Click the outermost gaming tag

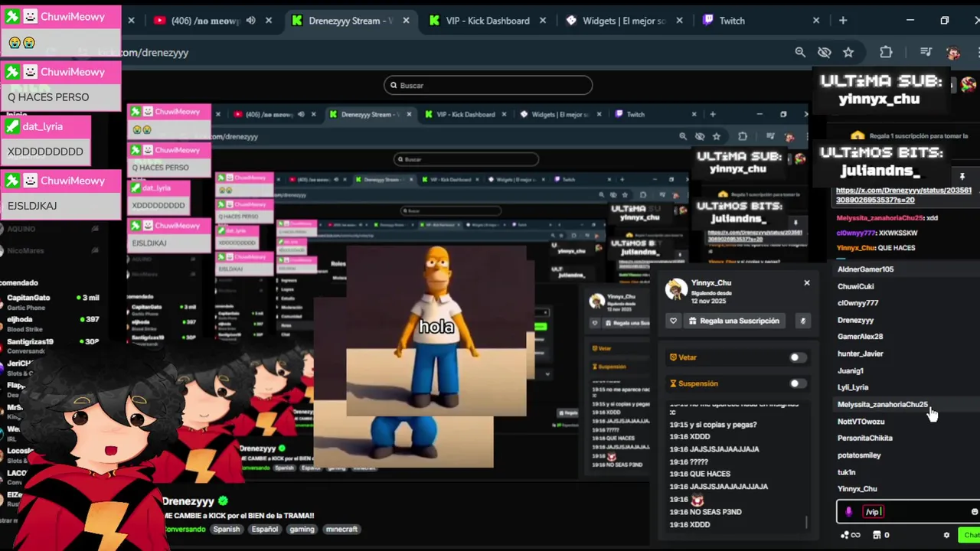click(302, 529)
